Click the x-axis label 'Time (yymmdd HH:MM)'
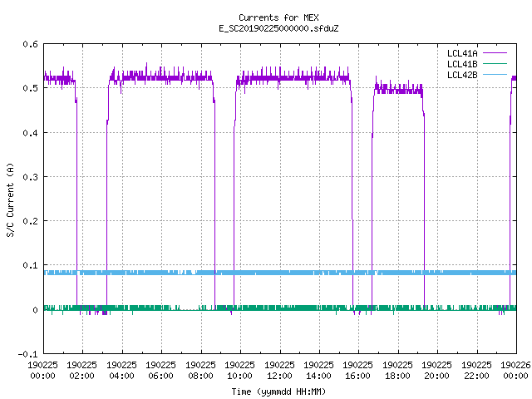 (278, 392)
